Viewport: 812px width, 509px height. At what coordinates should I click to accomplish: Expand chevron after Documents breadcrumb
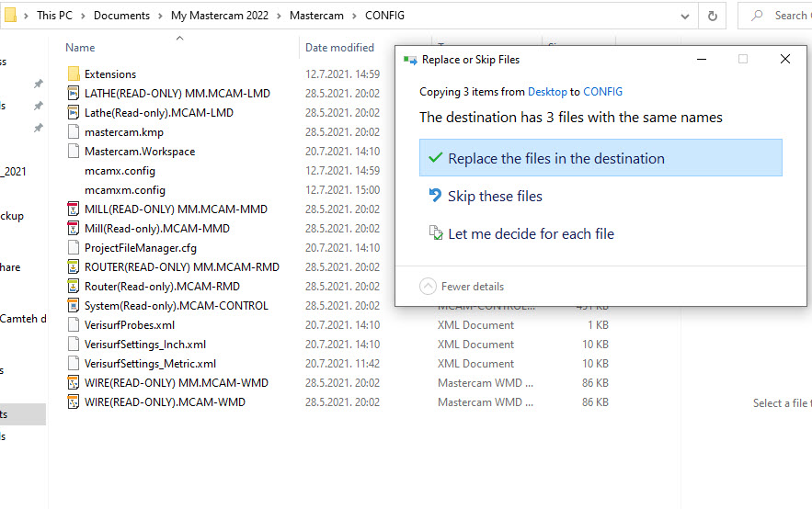pyautogui.click(x=160, y=16)
